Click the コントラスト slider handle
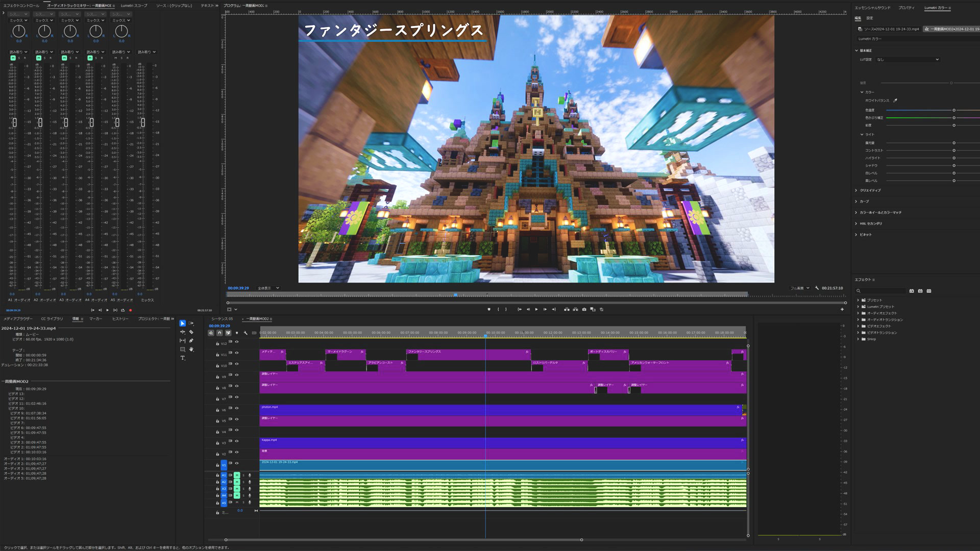The width and height of the screenshot is (980, 551). (x=954, y=151)
